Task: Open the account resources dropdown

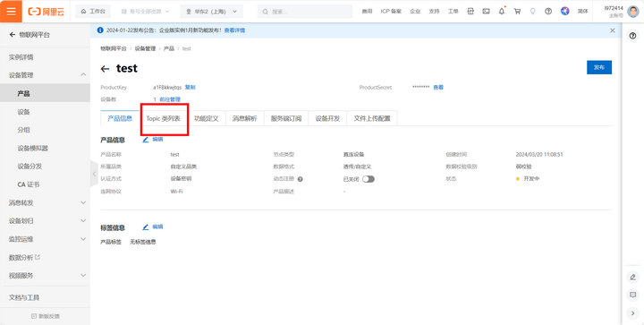Action: pos(146,12)
